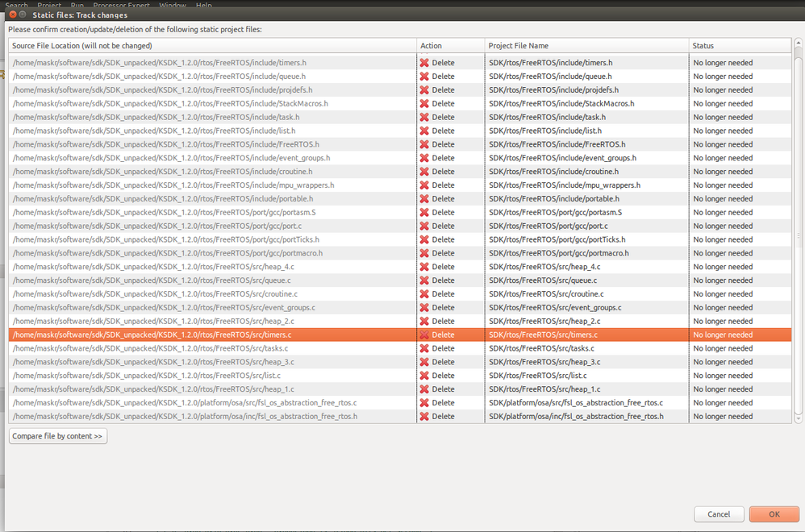Click the Delete icon for src/croutine.c
This screenshot has width=805, height=532.
pos(424,294)
